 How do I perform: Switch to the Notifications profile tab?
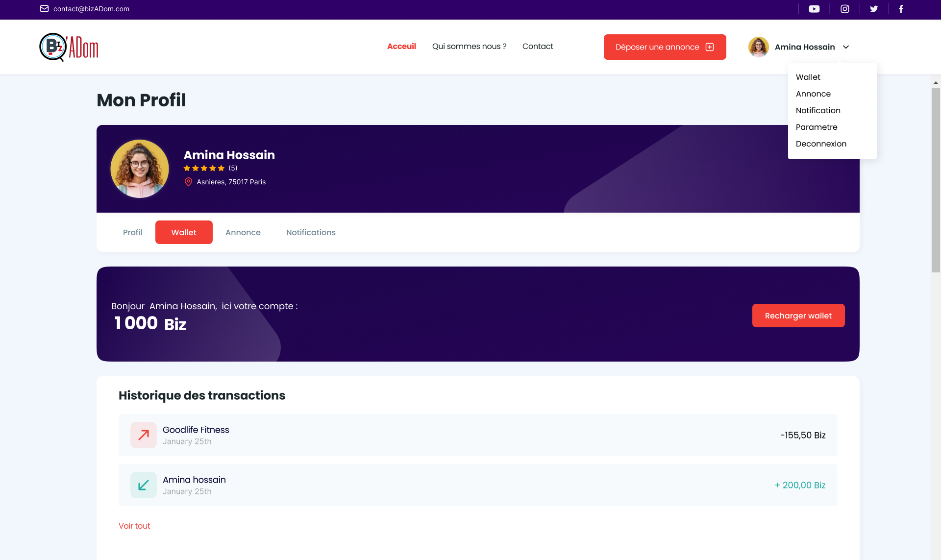pyautogui.click(x=311, y=232)
